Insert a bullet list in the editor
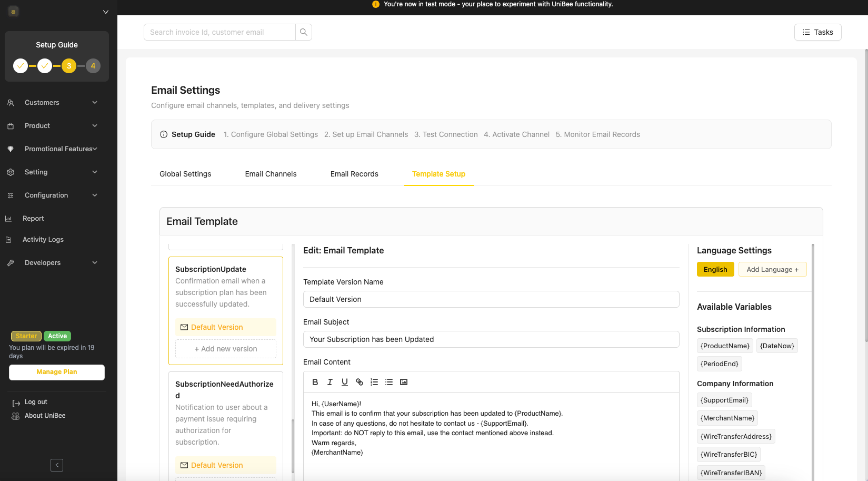868x481 pixels. 389,382
